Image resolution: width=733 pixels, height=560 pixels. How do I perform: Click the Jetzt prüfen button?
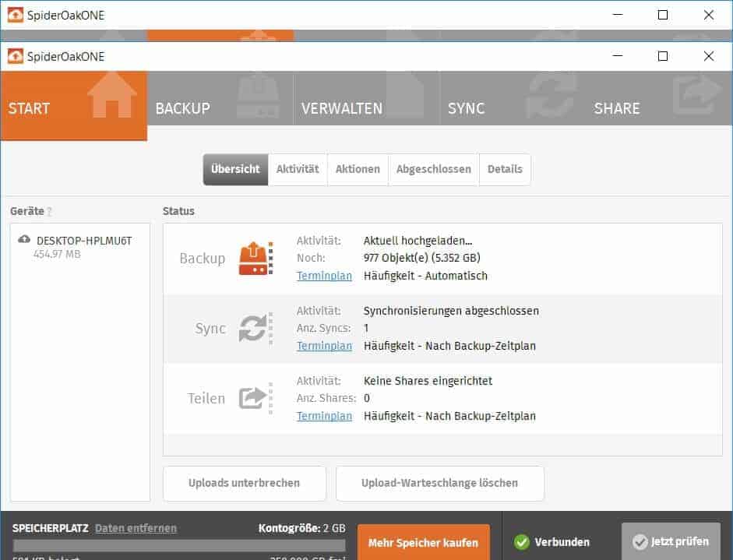[671, 541]
